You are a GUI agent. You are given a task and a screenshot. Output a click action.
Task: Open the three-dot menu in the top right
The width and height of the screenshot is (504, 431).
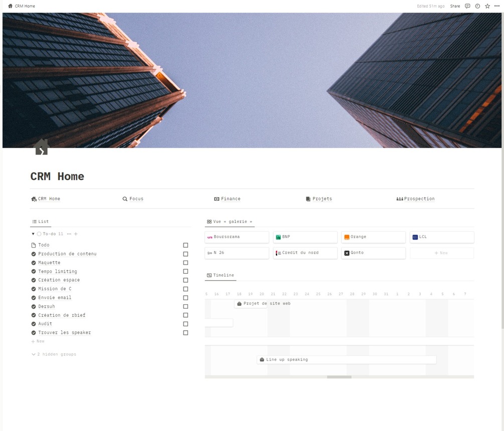point(496,6)
